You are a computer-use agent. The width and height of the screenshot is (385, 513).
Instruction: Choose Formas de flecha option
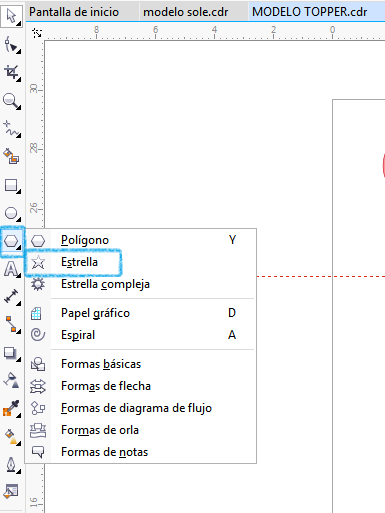(x=140, y=386)
